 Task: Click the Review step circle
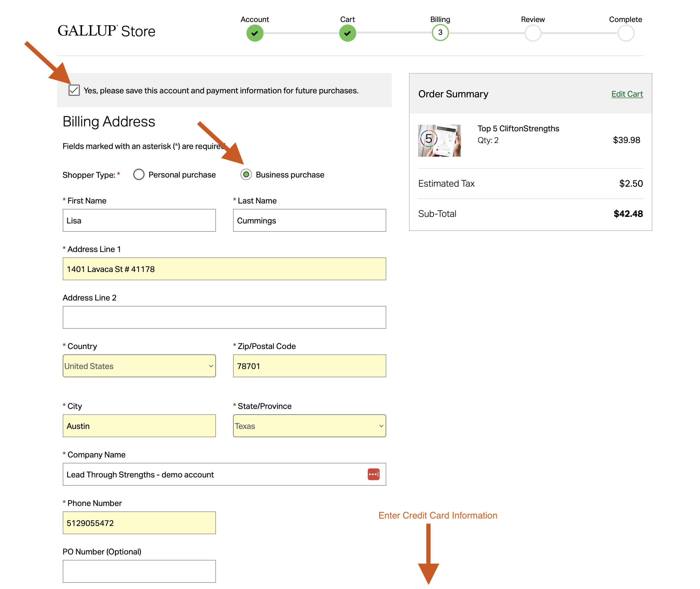coord(533,33)
